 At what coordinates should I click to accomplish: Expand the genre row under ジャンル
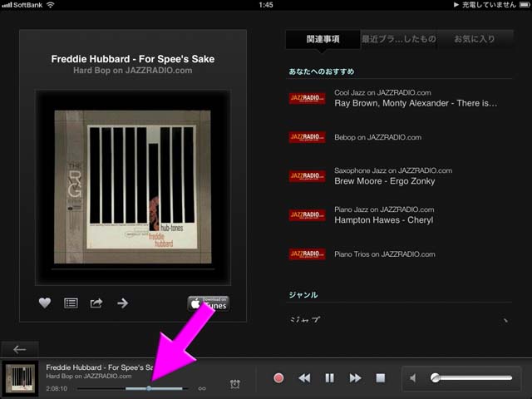click(x=399, y=319)
